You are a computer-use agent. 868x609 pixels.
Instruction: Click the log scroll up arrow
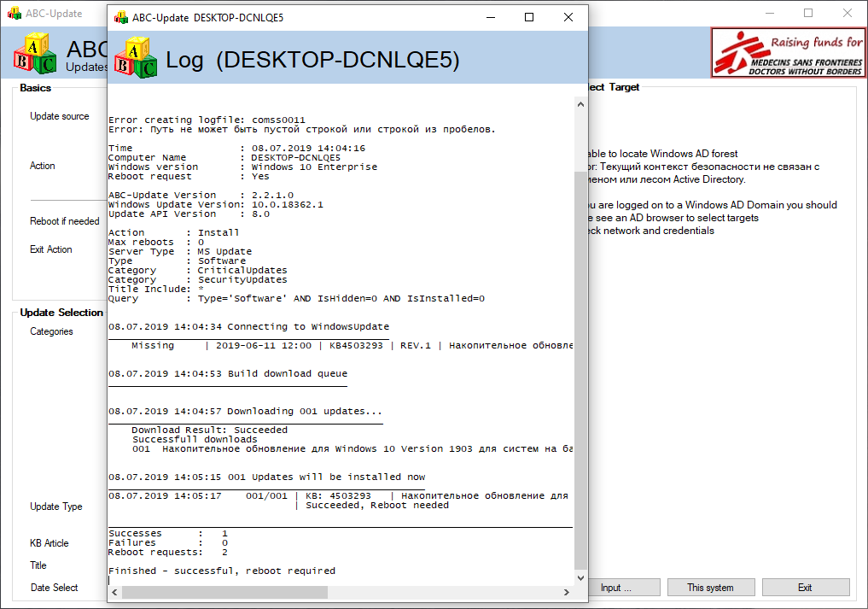tap(580, 104)
